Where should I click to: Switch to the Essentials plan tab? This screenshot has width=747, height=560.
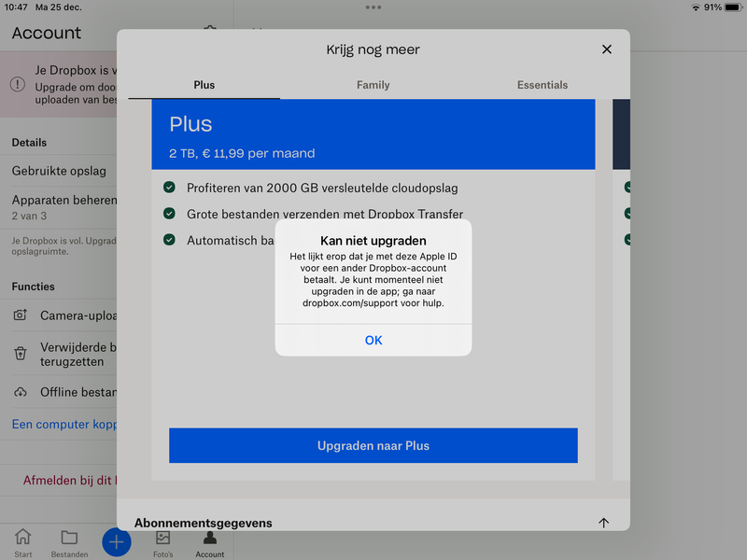[543, 85]
